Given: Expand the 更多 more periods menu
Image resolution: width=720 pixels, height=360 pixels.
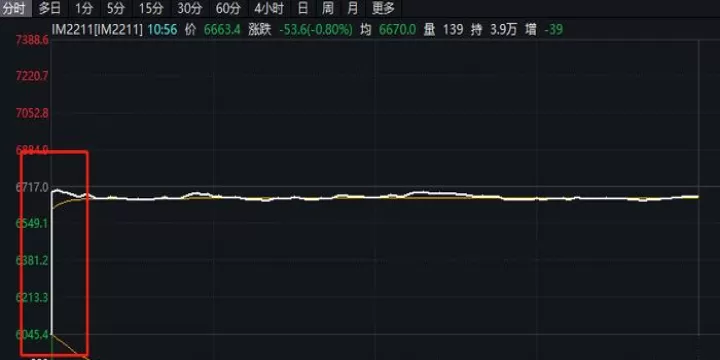Looking at the screenshot, I should [x=383, y=8].
